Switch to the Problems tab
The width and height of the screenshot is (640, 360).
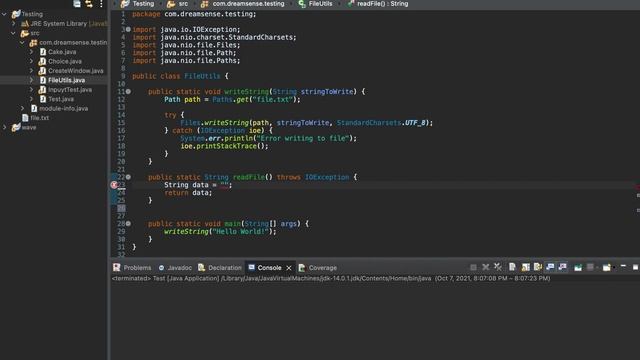click(132, 268)
